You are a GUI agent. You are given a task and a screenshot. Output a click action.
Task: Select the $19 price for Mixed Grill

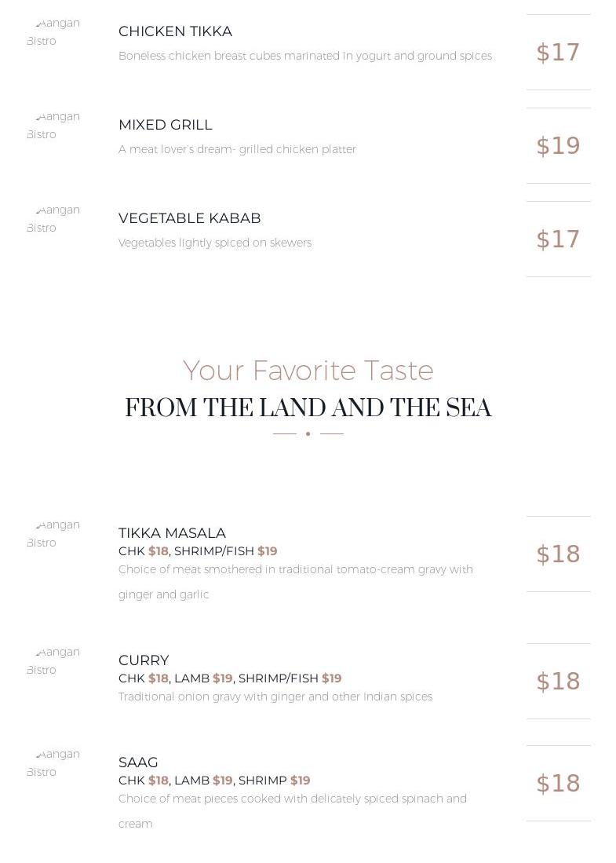(558, 146)
